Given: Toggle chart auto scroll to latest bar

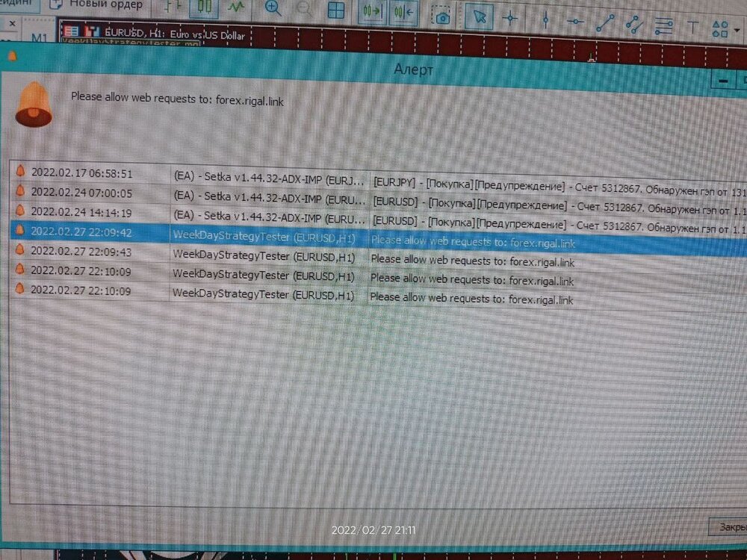Looking at the screenshot, I should point(371,11).
